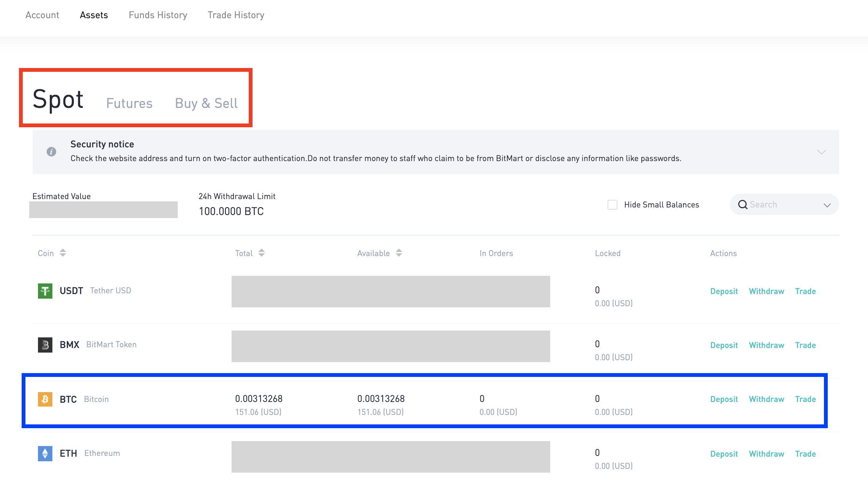Click the USDT Tether coin icon
Screen dimensions: 868x481
pos(45,291)
